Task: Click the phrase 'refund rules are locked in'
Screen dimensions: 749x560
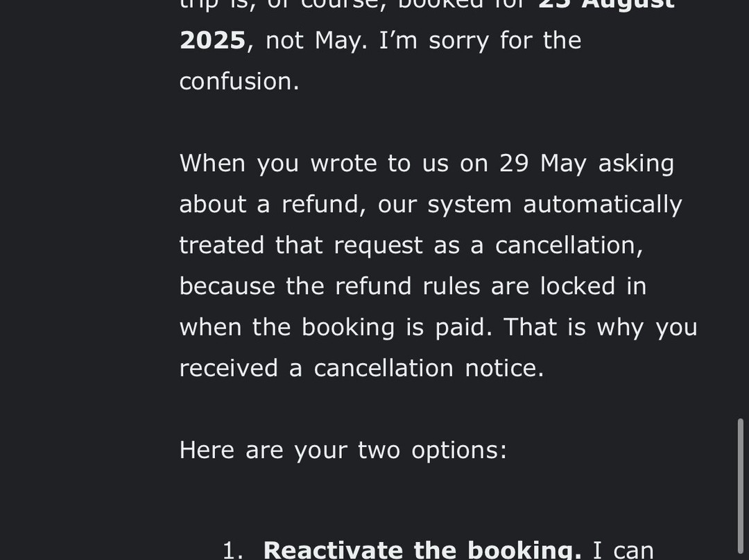Action: coord(490,286)
